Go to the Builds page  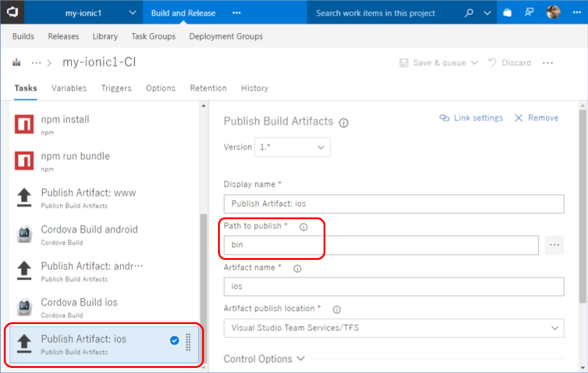24,36
